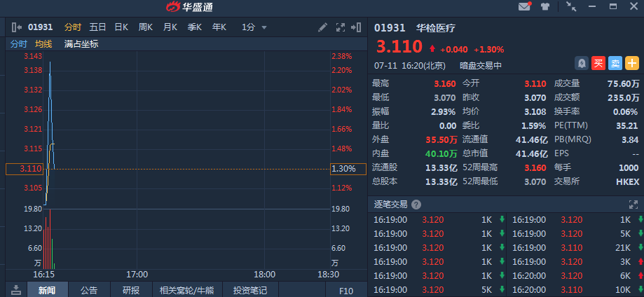Click the red 买 buy button
Viewport: 644px width, 297px height.
point(598,63)
